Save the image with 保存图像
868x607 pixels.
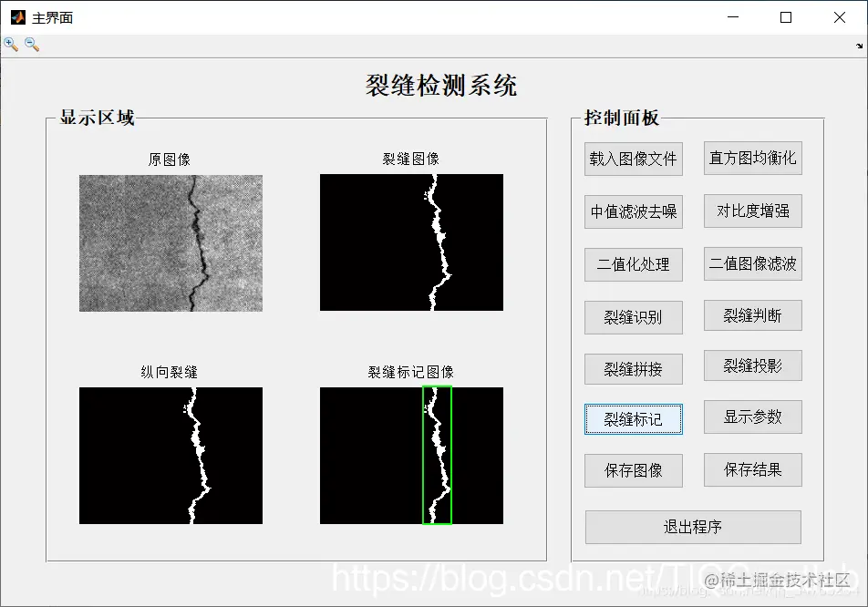[633, 469]
